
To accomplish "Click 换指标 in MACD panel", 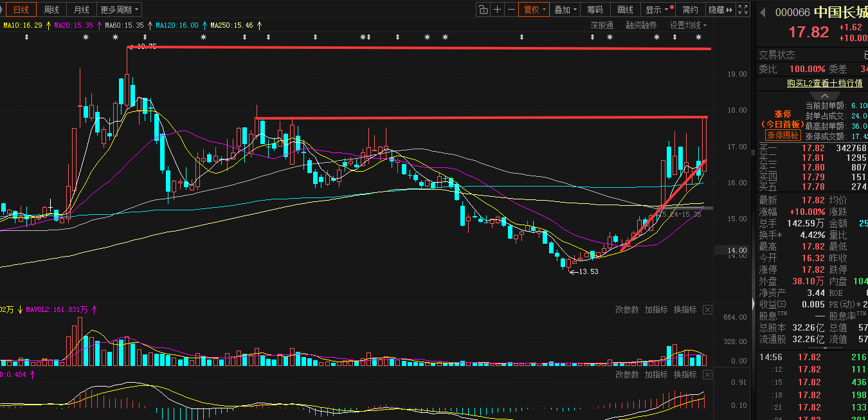I will click(685, 374).
